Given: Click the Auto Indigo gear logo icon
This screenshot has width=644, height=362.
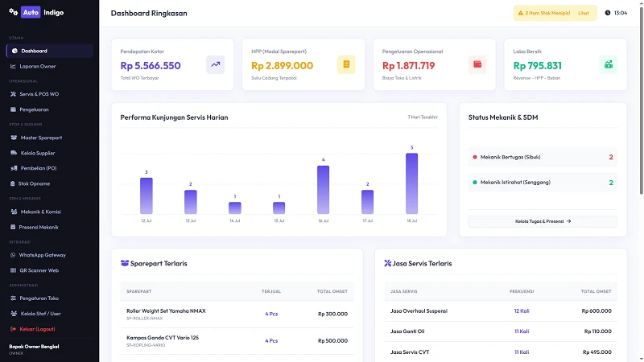Looking at the screenshot, I should pyautogui.click(x=13, y=12).
